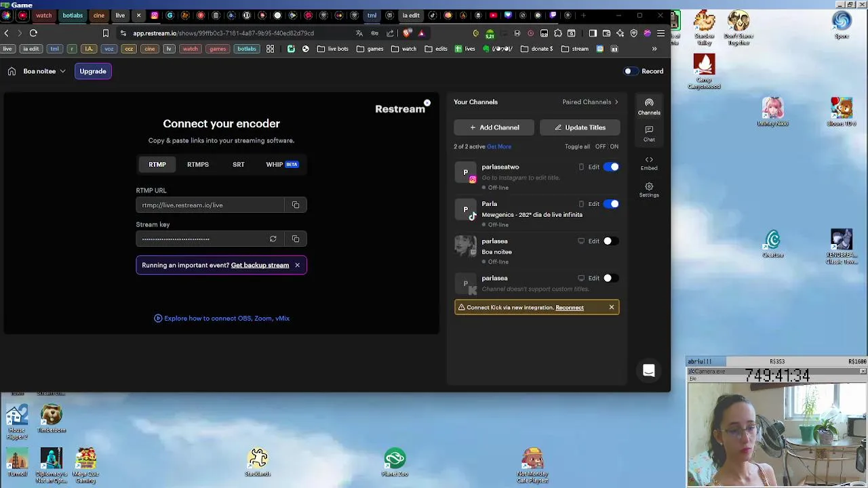
Task: Copy the Stream key to clipboard
Action: tap(296, 239)
